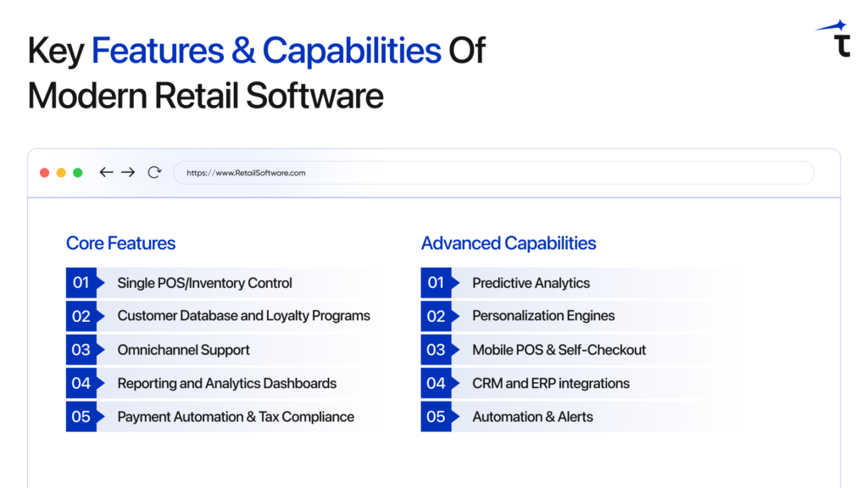Switch to the Advanced Capabilities heading
Viewport: 868px width, 488px height.
509,243
